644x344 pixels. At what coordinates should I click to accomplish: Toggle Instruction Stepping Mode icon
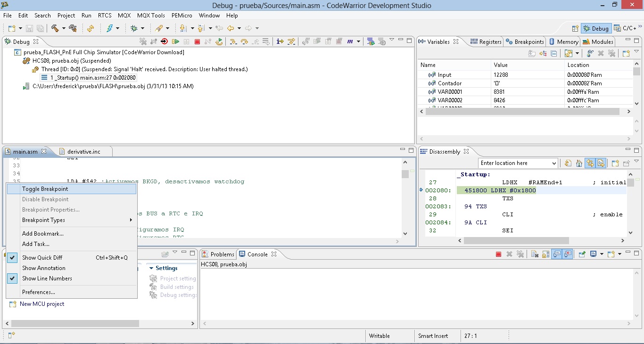point(280,42)
